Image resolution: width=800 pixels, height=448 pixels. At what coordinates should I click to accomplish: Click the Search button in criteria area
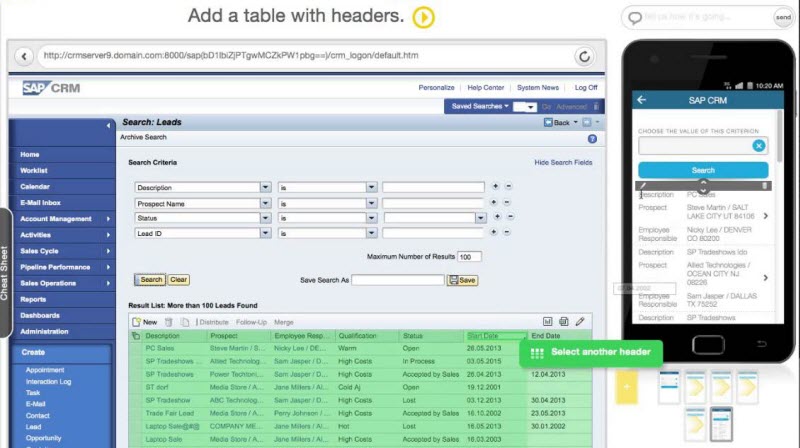tap(149, 280)
